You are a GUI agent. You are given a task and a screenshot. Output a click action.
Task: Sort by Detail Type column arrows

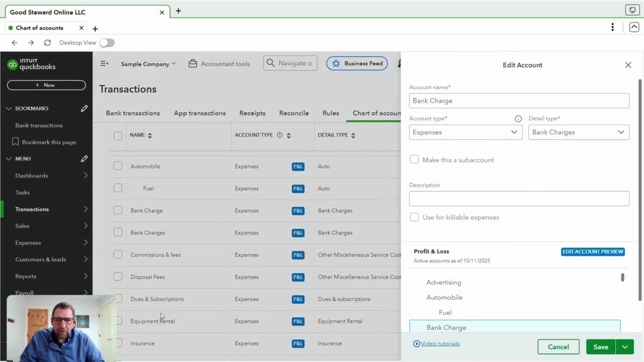pos(353,135)
